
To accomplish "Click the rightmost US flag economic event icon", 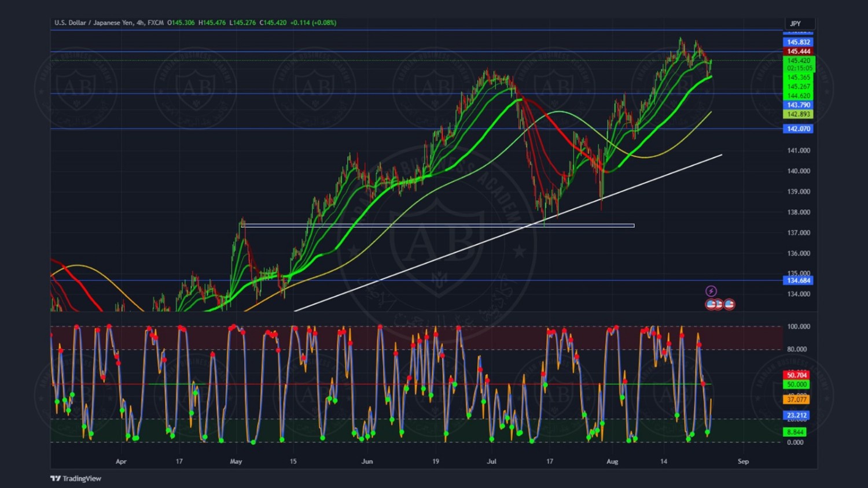I will tap(729, 304).
